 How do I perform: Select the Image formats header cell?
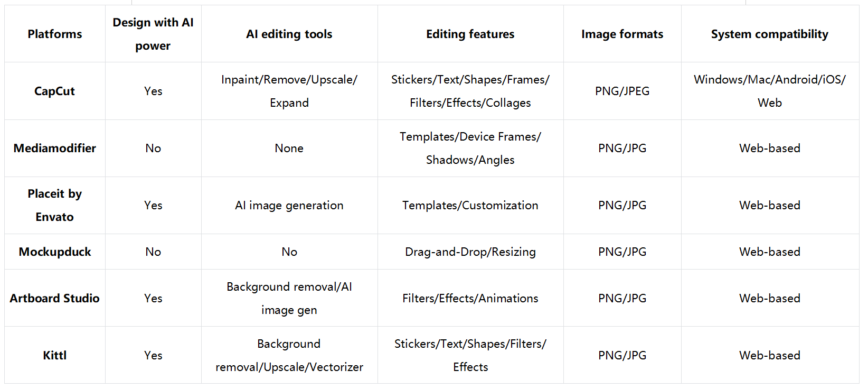pos(622,34)
